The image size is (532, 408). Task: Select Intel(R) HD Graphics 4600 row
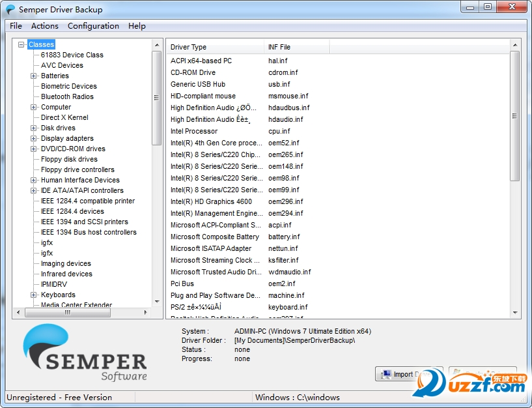point(337,201)
